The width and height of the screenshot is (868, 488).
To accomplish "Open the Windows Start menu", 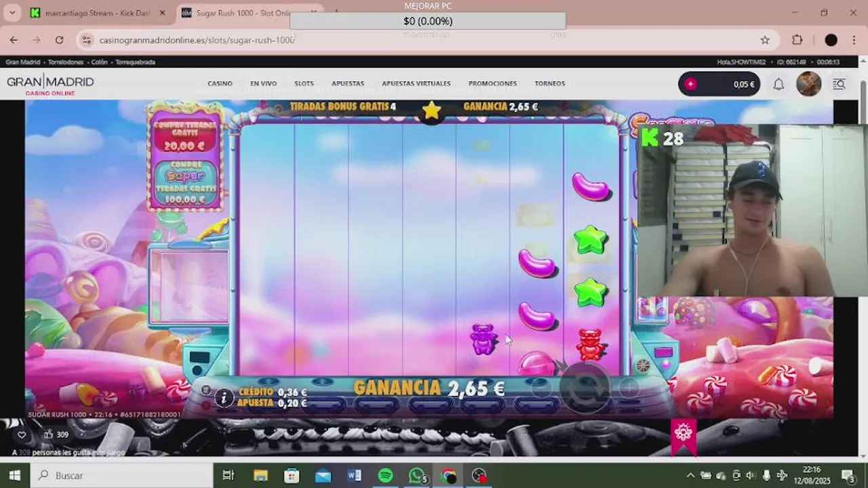I will 14,475.
